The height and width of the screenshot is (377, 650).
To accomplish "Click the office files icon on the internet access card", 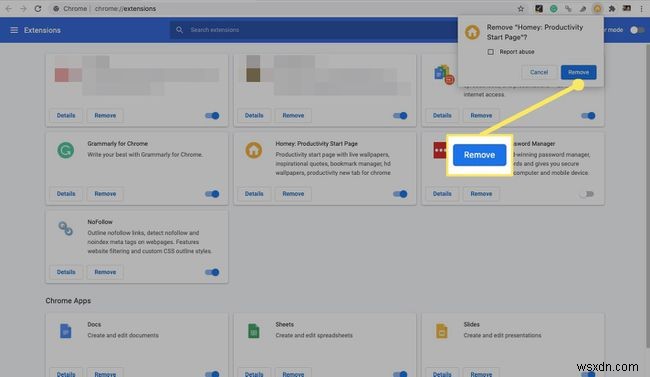I will pos(444,75).
